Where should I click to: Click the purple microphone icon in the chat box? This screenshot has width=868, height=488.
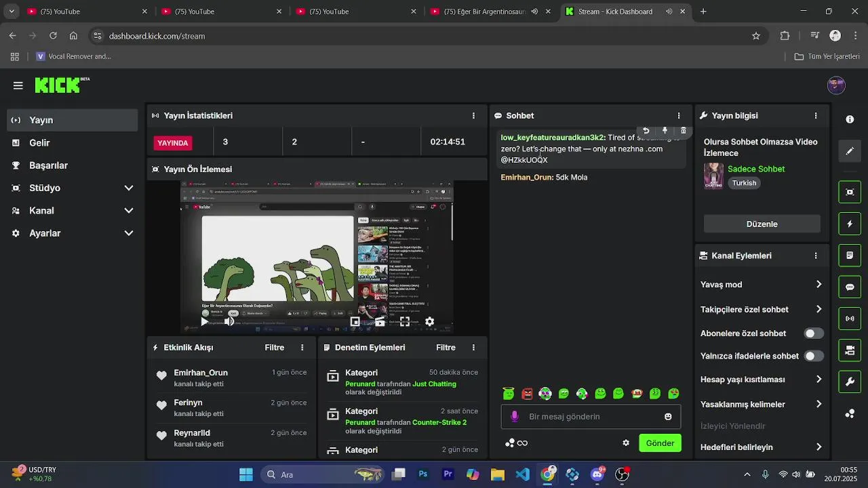coord(515,416)
